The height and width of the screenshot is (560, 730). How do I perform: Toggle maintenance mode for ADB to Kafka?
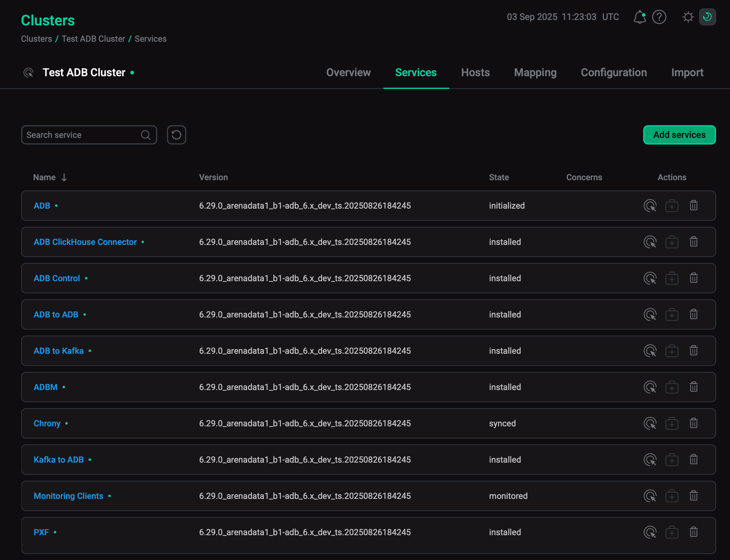click(672, 351)
